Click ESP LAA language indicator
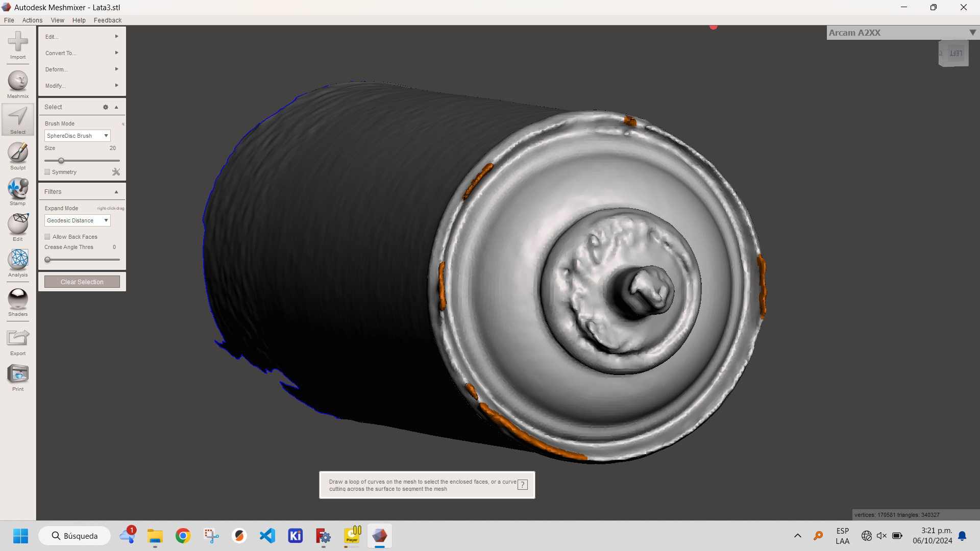Image resolution: width=980 pixels, height=551 pixels. [x=843, y=536]
